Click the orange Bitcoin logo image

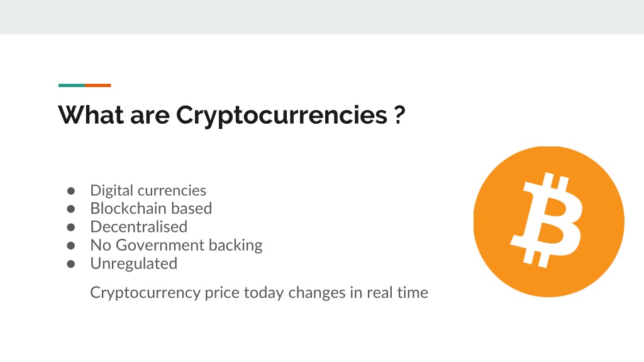(x=548, y=222)
